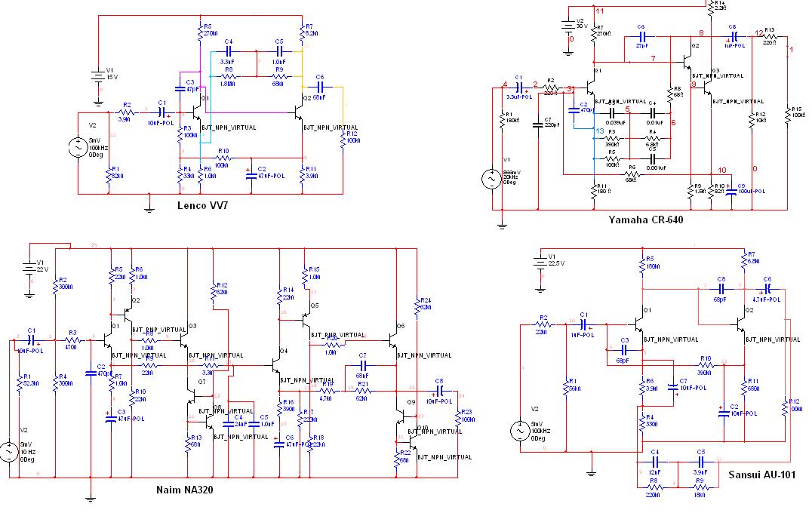
Task: Select transistor Q3 in the Yamaha CR-640 circuit
Action: pyautogui.click(x=707, y=88)
